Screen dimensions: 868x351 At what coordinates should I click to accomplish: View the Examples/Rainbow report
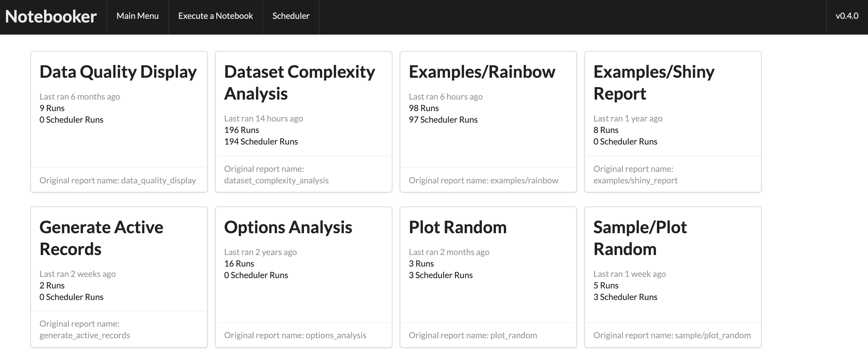coord(481,72)
